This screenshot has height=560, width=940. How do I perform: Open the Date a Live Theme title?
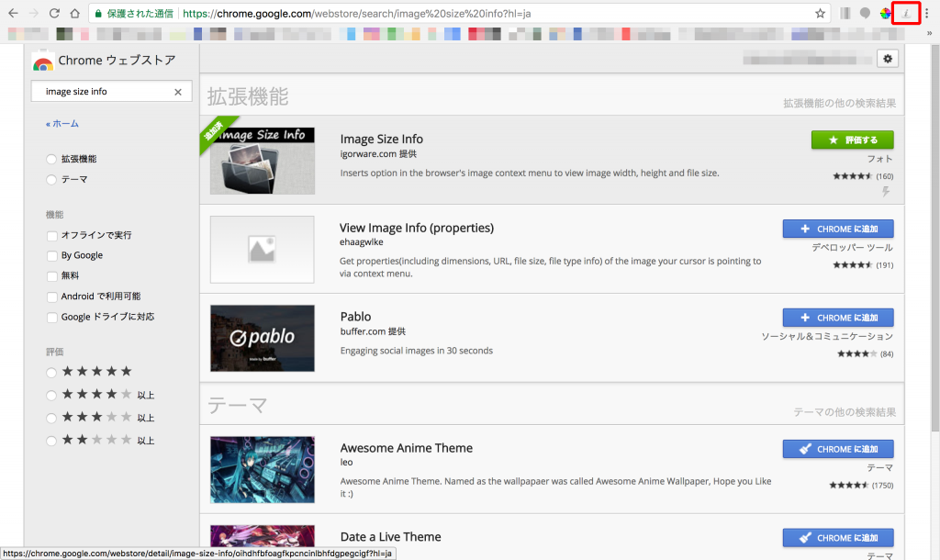(x=391, y=537)
